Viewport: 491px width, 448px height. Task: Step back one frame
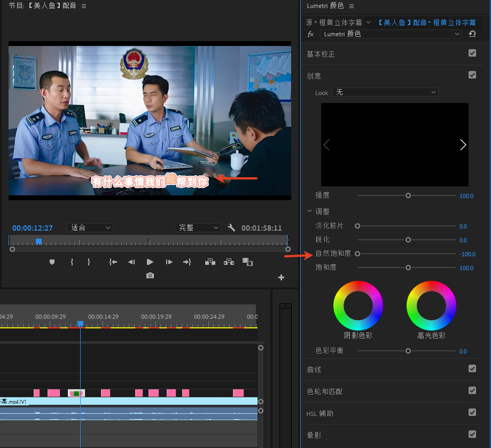[131, 262]
